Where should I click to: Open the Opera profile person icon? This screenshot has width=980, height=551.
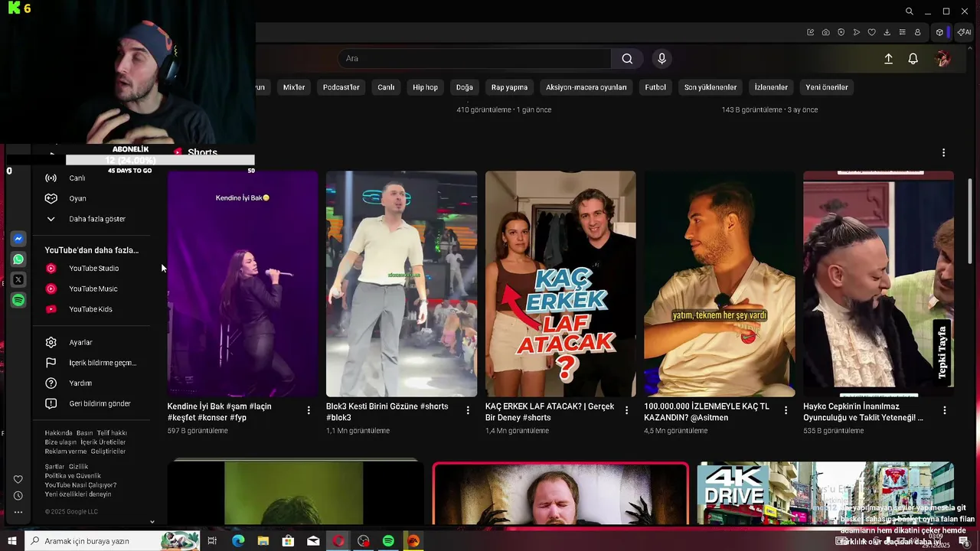(x=917, y=32)
